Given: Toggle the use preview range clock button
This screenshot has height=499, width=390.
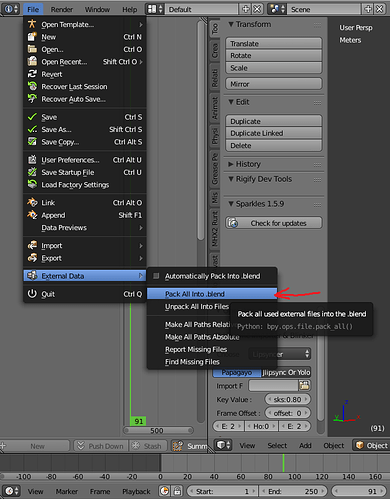Looking at the screenshot, I should (165, 491).
